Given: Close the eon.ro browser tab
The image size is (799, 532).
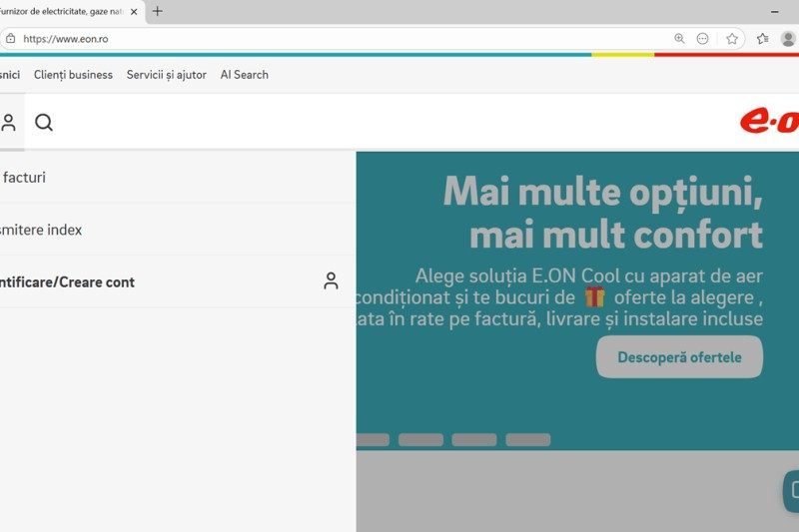Looking at the screenshot, I should (x=134, y=12).
